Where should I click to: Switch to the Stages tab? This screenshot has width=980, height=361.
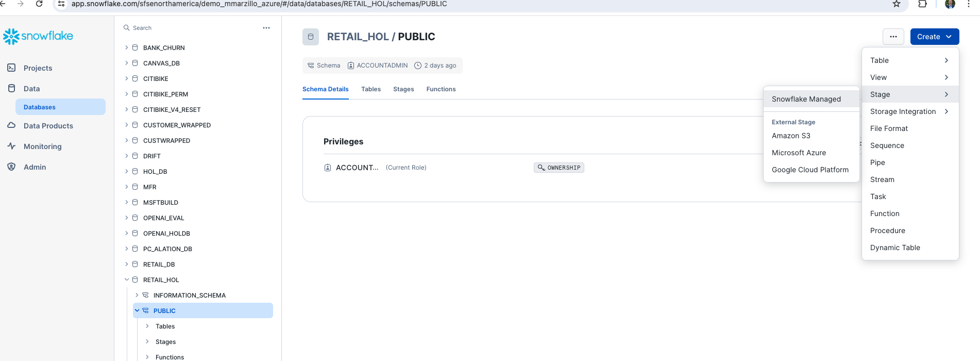[403, 89]
